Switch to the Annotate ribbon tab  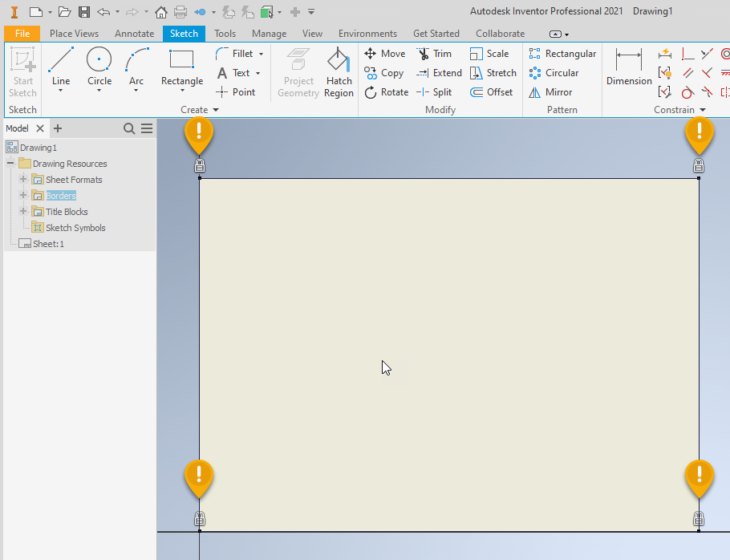tap(134, 33)
